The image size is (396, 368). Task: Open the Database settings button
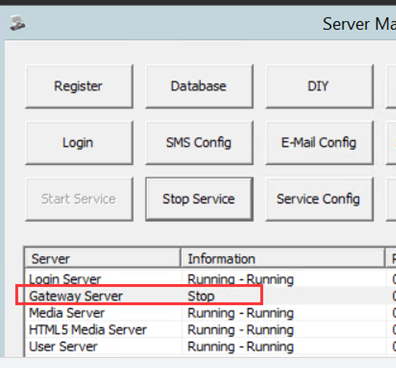point(199,86)
